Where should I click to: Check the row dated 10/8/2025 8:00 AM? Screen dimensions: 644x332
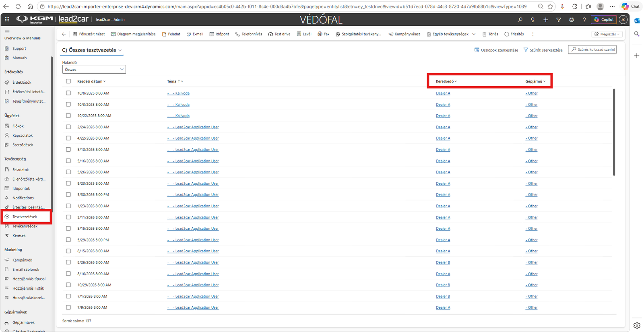tap(68, 93)
